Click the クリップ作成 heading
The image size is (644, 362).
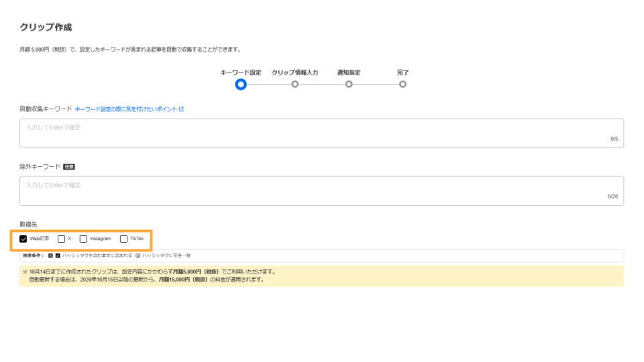46,27
